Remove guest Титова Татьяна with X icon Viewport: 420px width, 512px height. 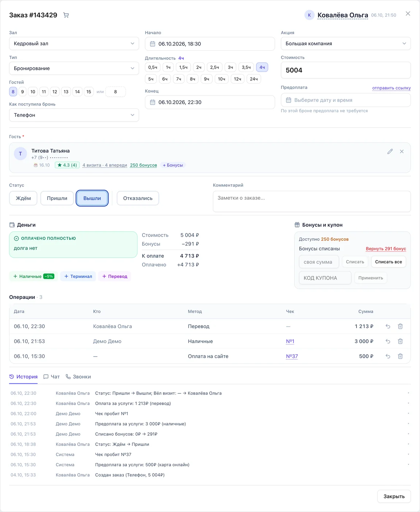[x=402, y=151]
